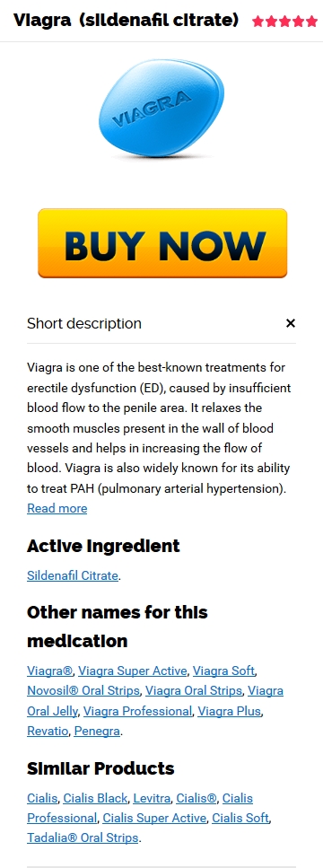The width and height of the screenshot is (323, 868).
Task: Open the Tadalia Oral Strips link
Action: [x=83, y=837]
